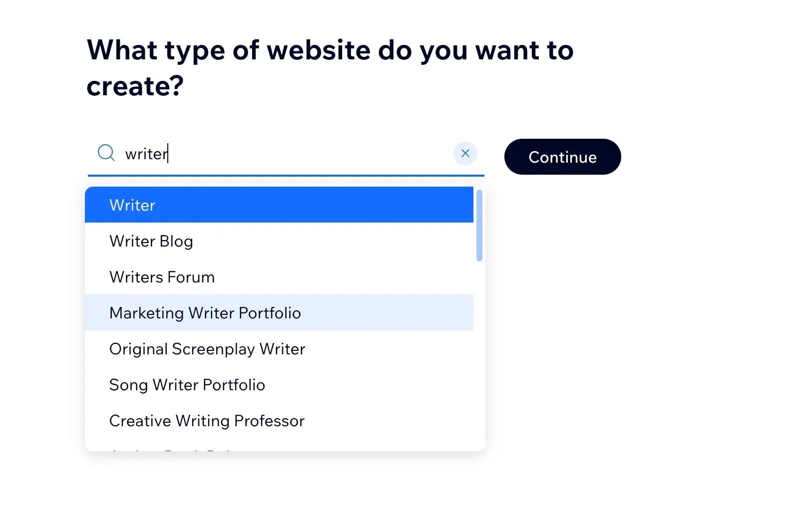This screenshot has height=532, width=812.
Task: Click the suggestion list scrollbar thumb
Action: point(479,226)
